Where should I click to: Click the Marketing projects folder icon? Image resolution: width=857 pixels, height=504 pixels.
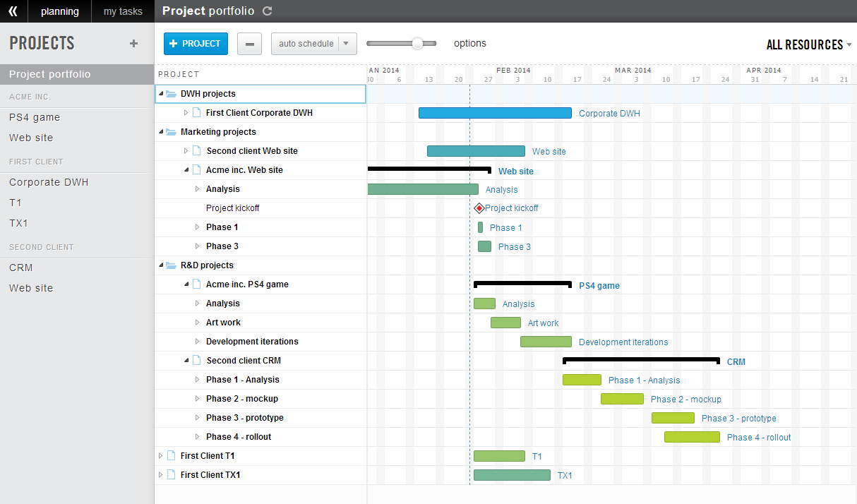coord(171,131)
